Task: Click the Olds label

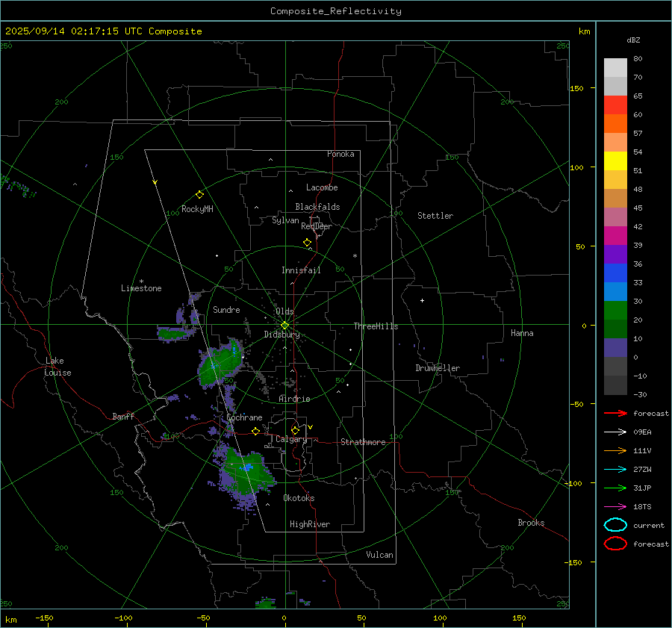Action: point(284,311)
